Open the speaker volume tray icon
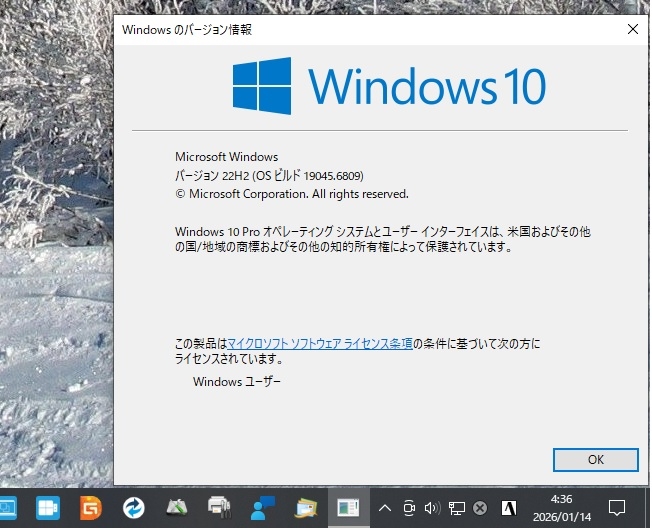Image resolution: width=652 pixels, height=531 pixels. click(x=432, y=508)
